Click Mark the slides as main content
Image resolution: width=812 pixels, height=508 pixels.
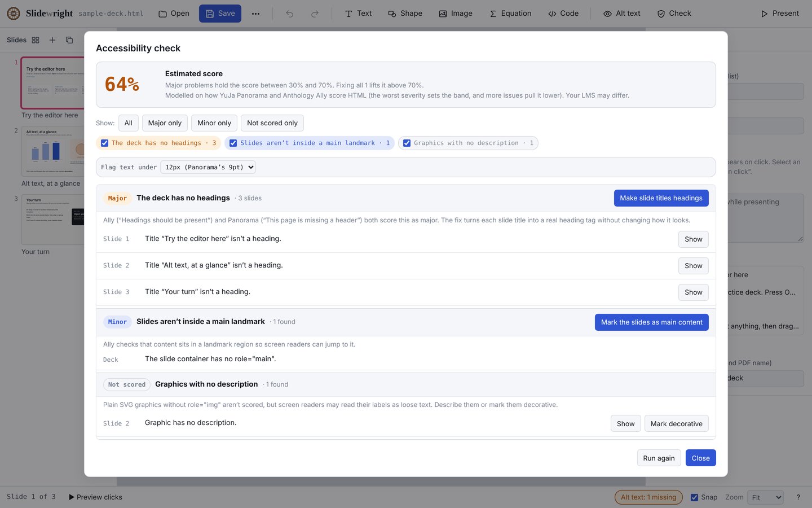pos(652,322)
